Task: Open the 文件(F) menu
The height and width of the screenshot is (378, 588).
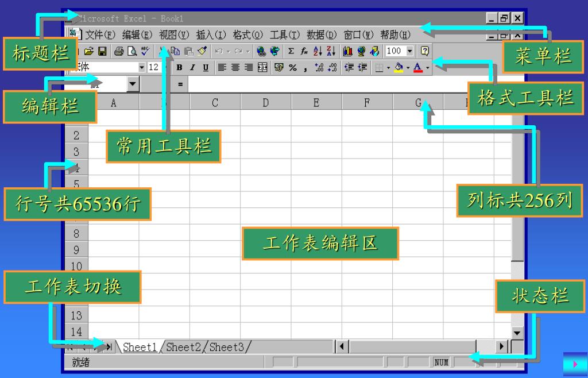Action: pos(100,35)
